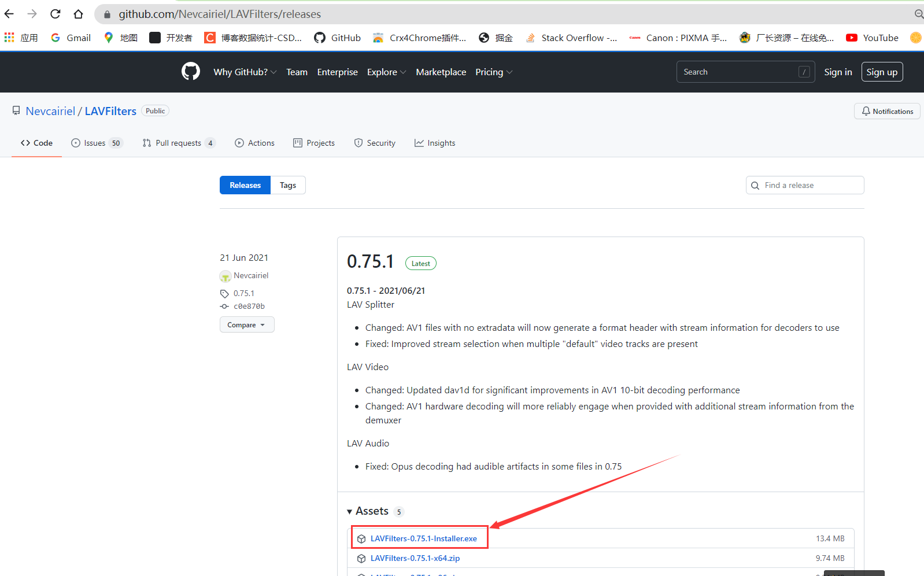
Task: Click the zoom magnifier in address bar
Action: coord(918,14)
